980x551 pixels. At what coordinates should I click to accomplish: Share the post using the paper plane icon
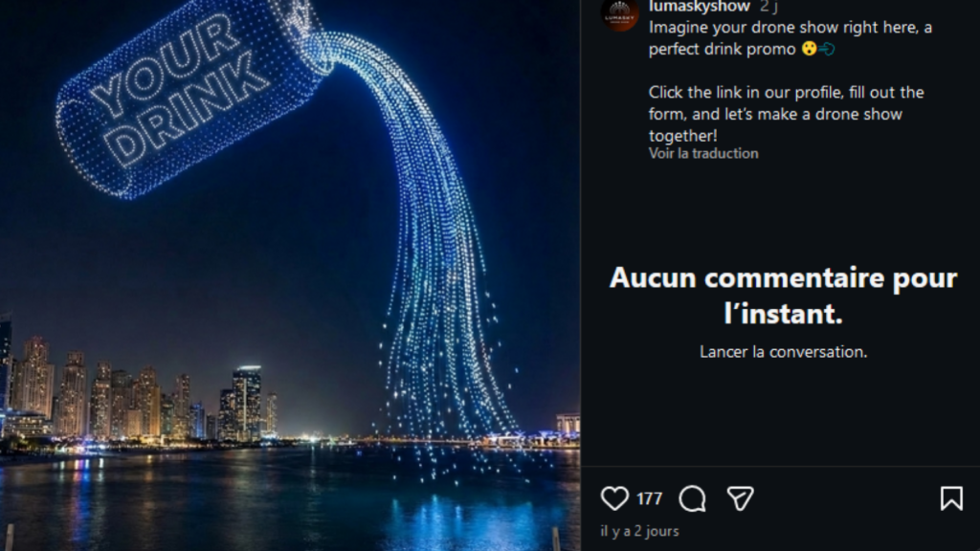tap(740, 498)
